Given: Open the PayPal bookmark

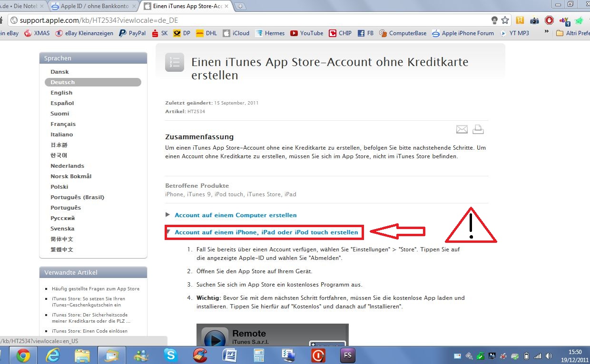Looking at the screenshot, I should tap(132, 33).
